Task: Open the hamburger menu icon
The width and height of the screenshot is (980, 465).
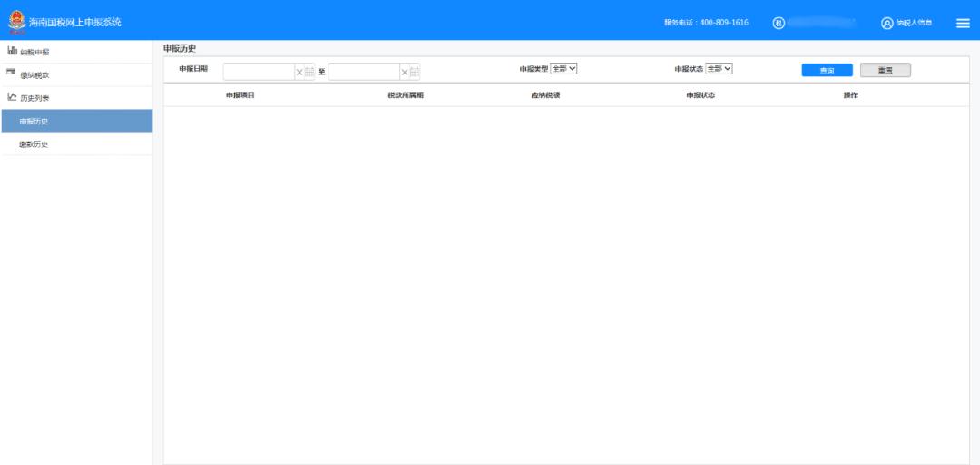Action: coord(963,23)
